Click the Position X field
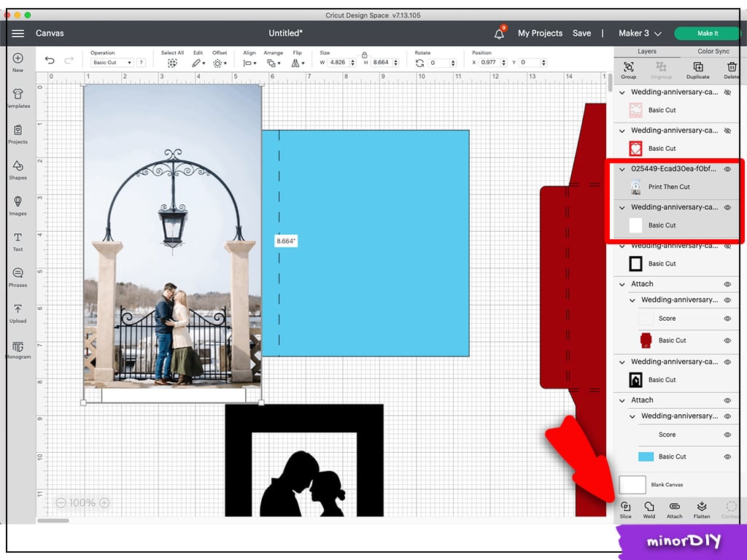 (489, 63)
